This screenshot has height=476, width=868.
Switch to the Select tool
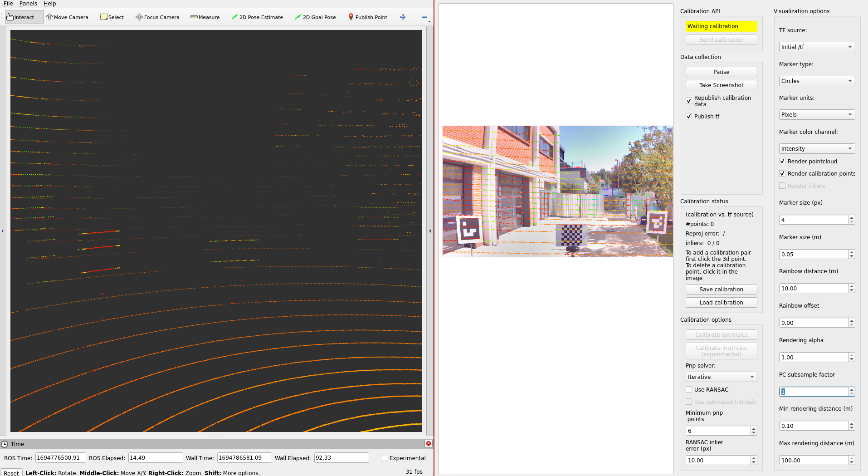click(x=112, y=17)
